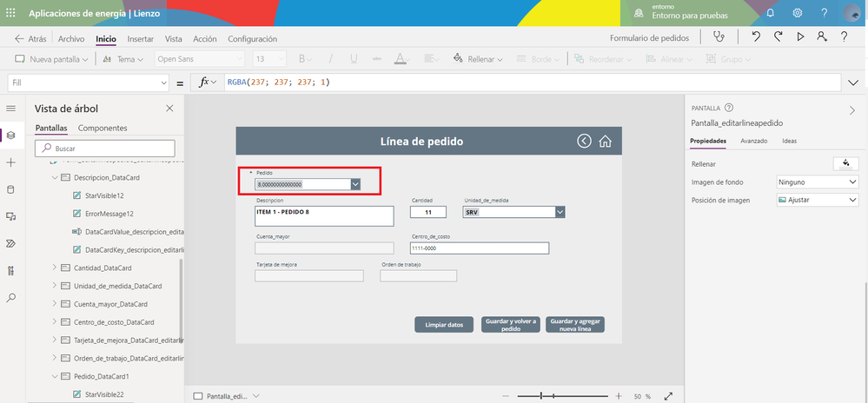Screen dimensions: 868x403
Task: Expand Unidad_de_medida_DataCard node
Action: [55, 286]
